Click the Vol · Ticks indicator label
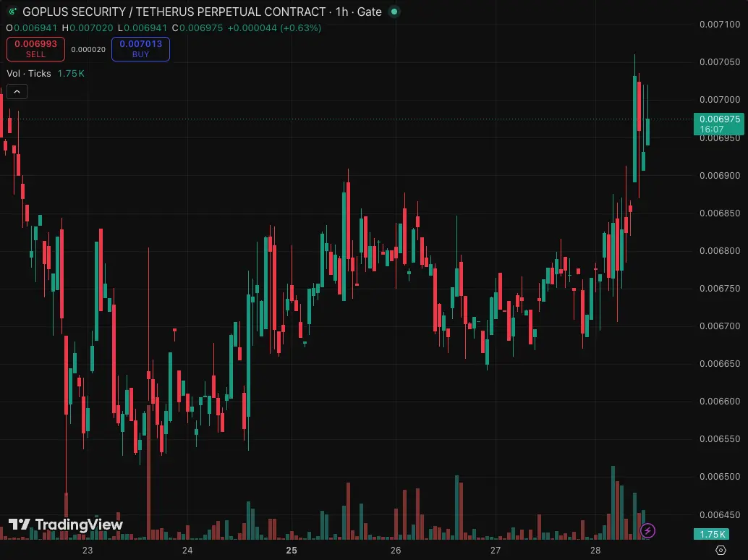The image size is (748, 560). (x=29, y=74)
